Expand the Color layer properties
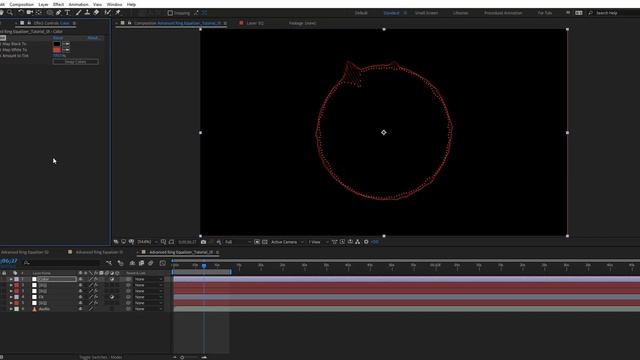The image size is (640, 360). point(11,279)
